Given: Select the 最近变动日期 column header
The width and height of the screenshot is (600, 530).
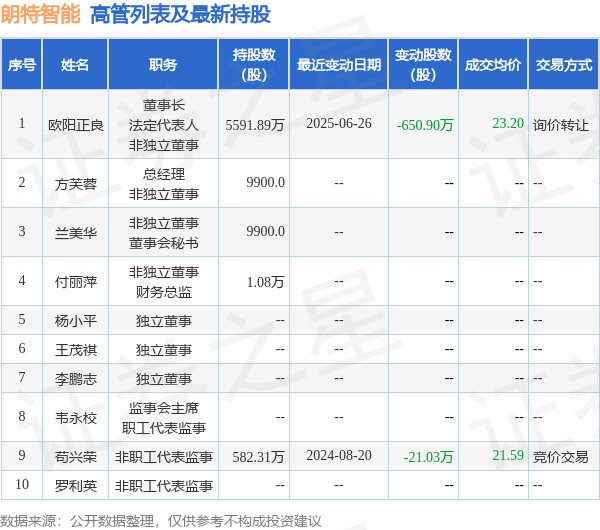Looking at the screenshot, I should click(339, 65).
